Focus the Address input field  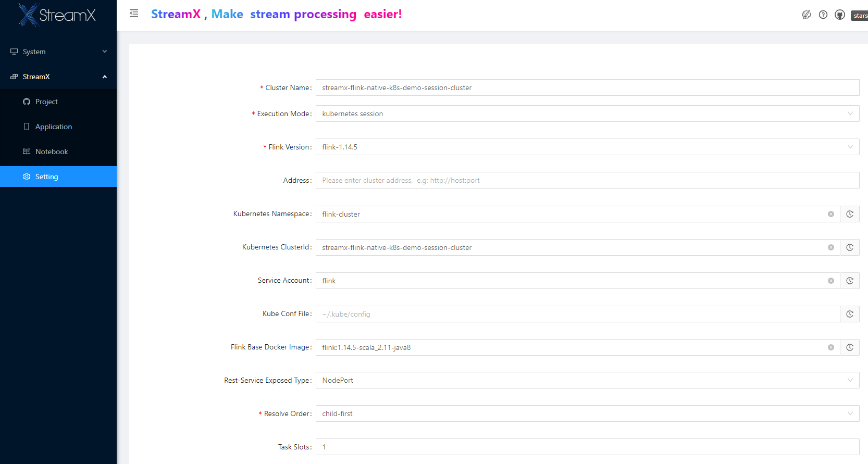pos(587,180)
